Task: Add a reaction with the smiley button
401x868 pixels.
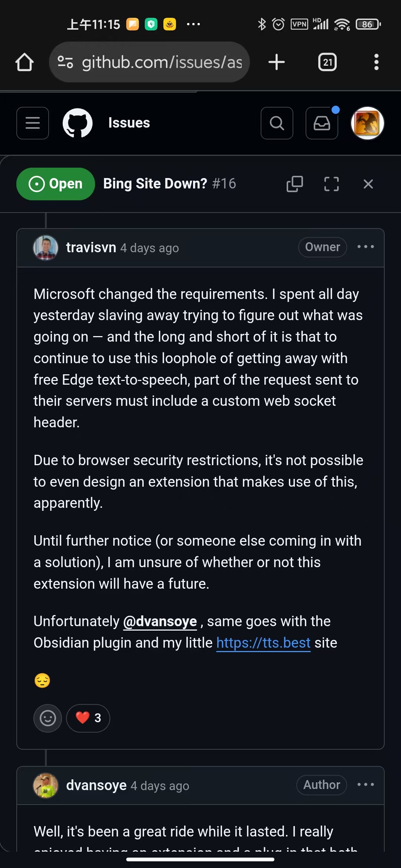Action: pyautogui.click(x=48, y=718)
